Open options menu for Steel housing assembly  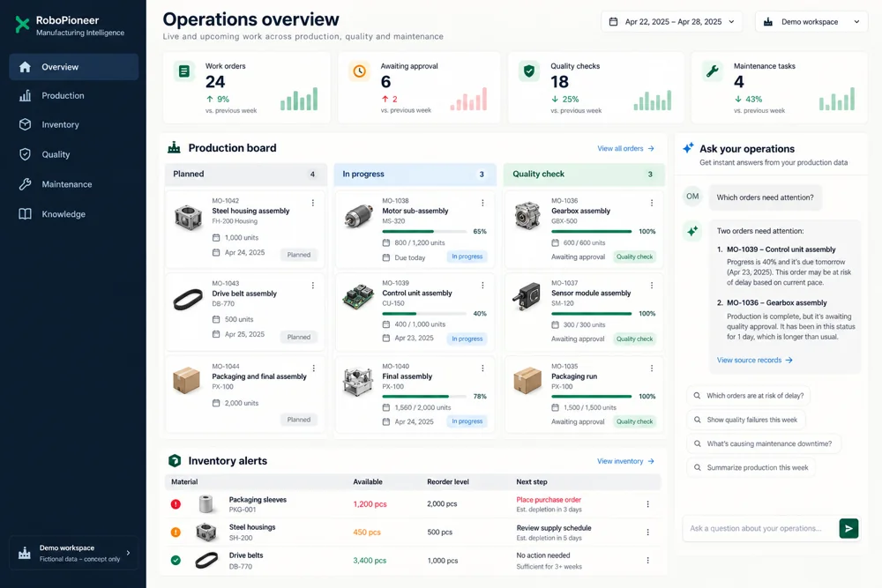click(313, 203)
